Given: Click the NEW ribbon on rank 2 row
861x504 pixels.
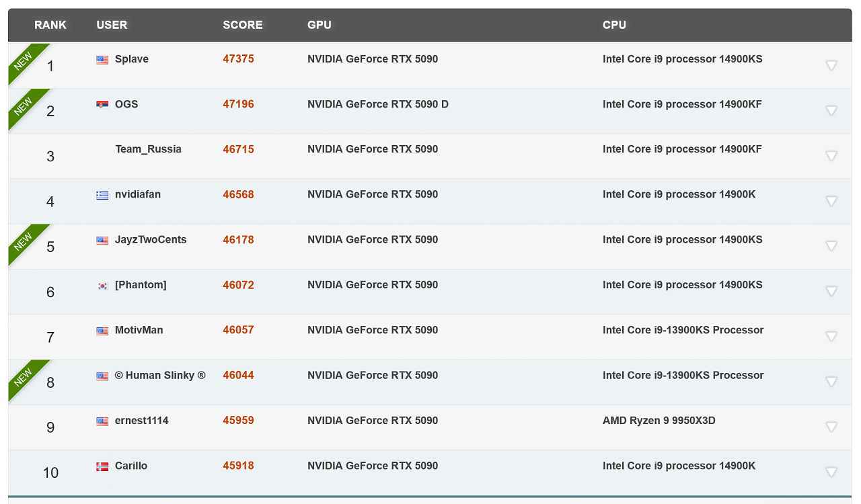Looking at the screenshot, I should point(24,105).
